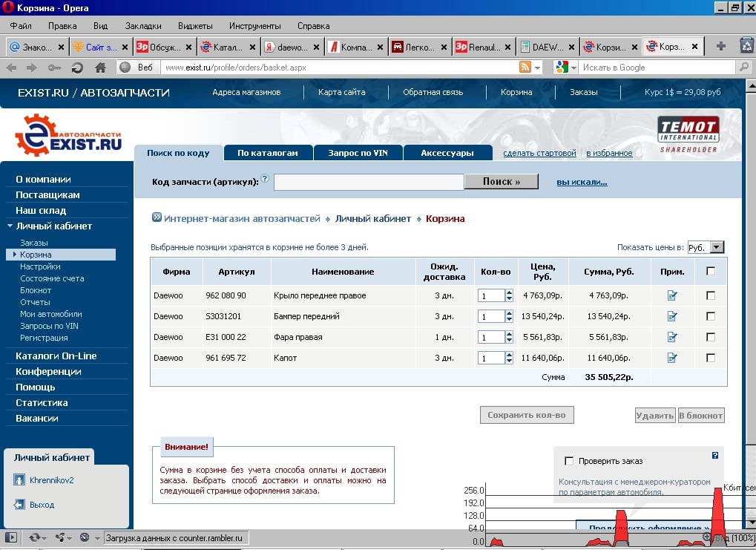This screenshot has height=550, width=756.
Task: Enable the Проверить заказ checkbox
Action: [569, 461]
